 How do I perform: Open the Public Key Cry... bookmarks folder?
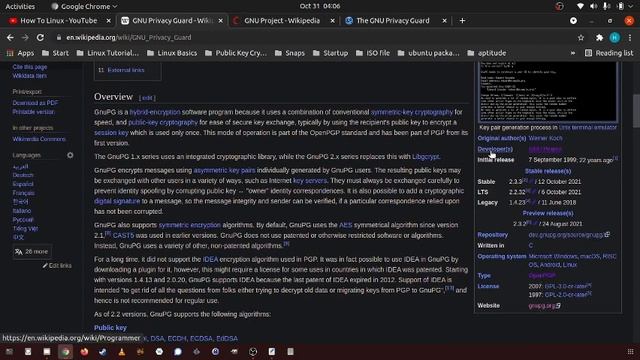(236, 53)
